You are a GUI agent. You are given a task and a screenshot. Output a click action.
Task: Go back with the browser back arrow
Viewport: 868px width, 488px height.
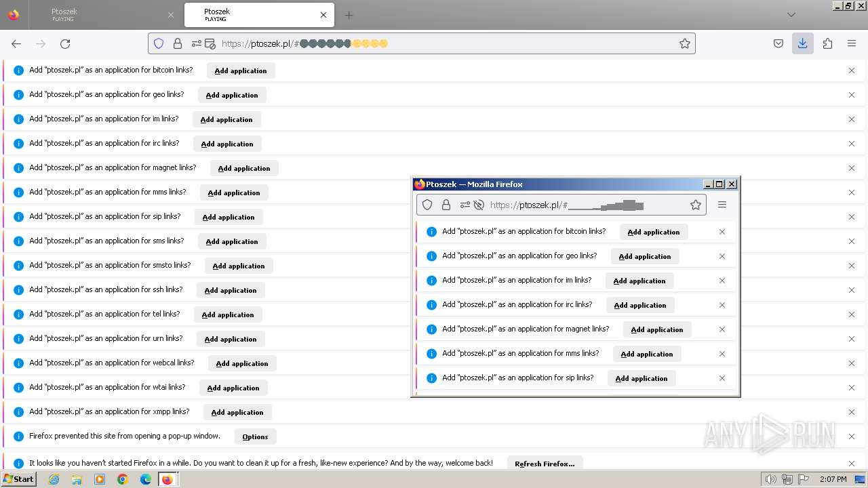click(x=16, y=43)
